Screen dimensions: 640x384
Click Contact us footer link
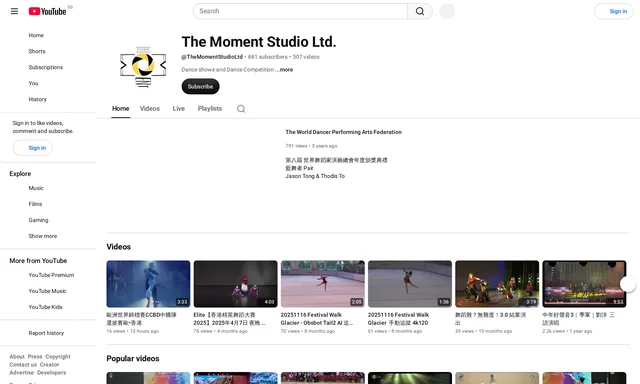(23, 364)
